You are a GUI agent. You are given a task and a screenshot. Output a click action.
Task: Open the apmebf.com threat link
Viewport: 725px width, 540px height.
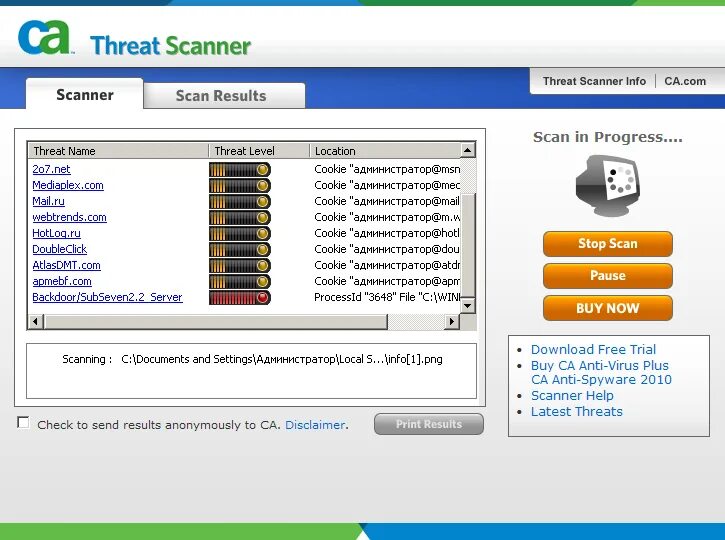tap(62, 281)
